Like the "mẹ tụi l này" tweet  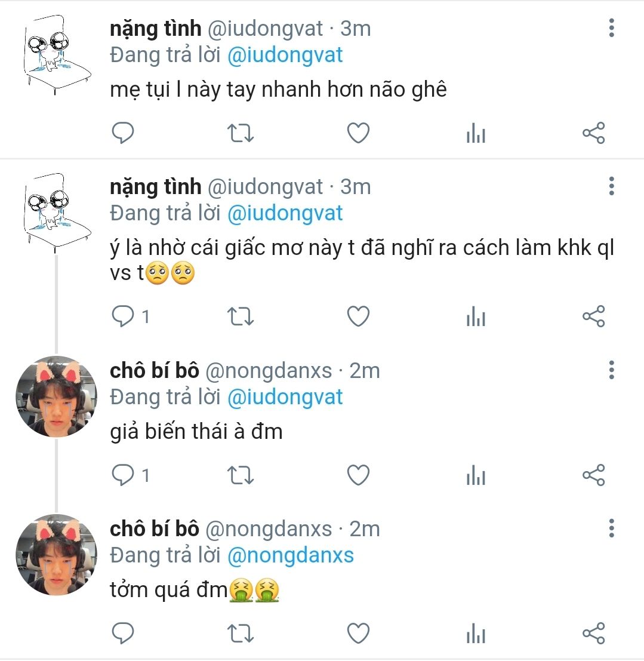pyautogui.click(x=358, y=133)
